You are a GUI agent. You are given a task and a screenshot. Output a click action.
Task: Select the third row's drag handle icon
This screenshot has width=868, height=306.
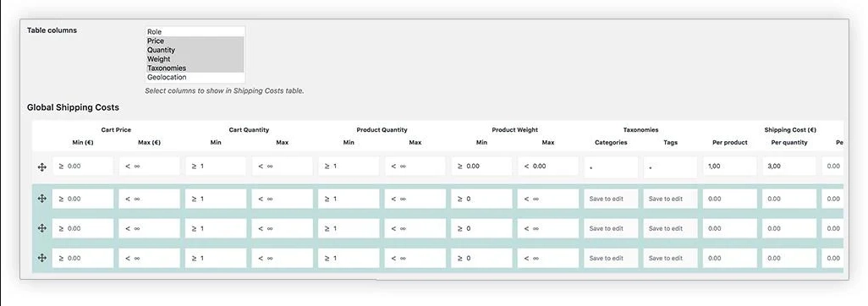pyautogui.click(x=42, y=228)
